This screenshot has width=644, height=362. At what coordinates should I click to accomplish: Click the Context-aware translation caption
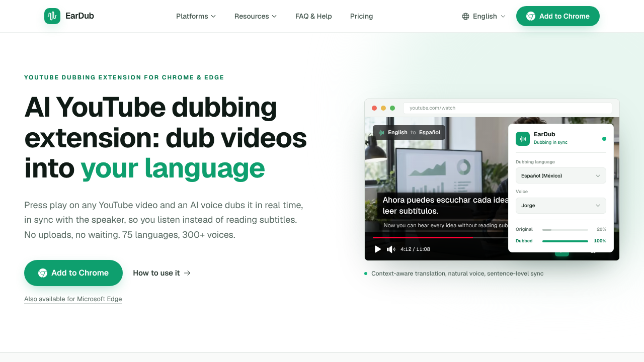coord(457,274)
